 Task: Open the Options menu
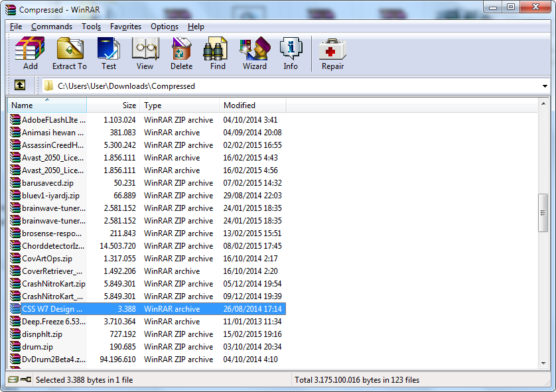[165, 27]
